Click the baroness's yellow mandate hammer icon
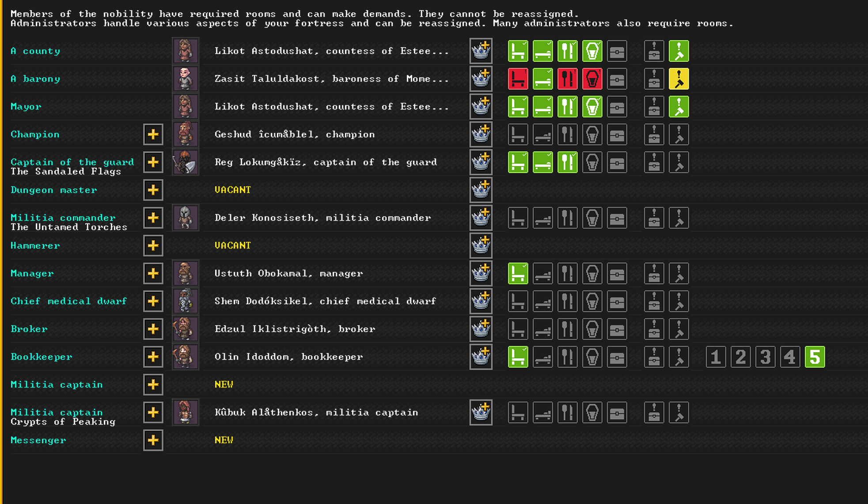Viewport: 868px width, 504px height. click(678, 79)
